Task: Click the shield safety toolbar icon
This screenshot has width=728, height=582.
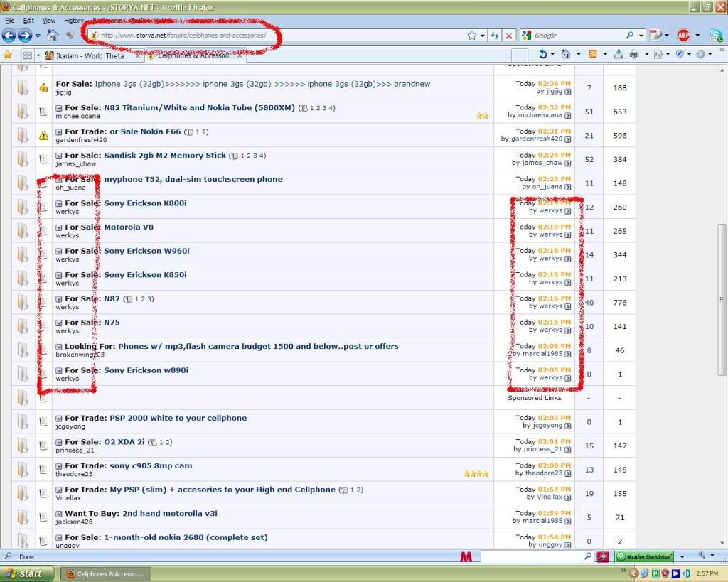Action: coord(679,54)
